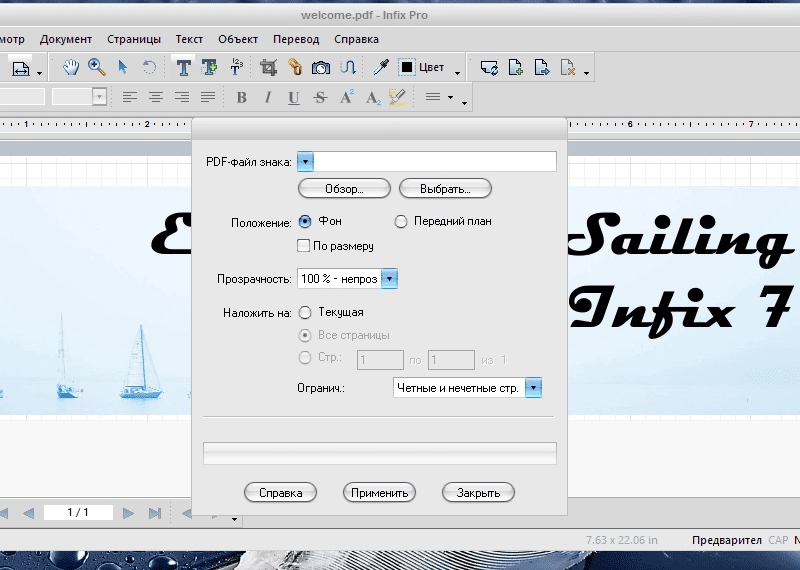Image resolution: width=800 pixels, height=570 pixels.
Task: Select the Hand pan tool
Action: (70, 67)
